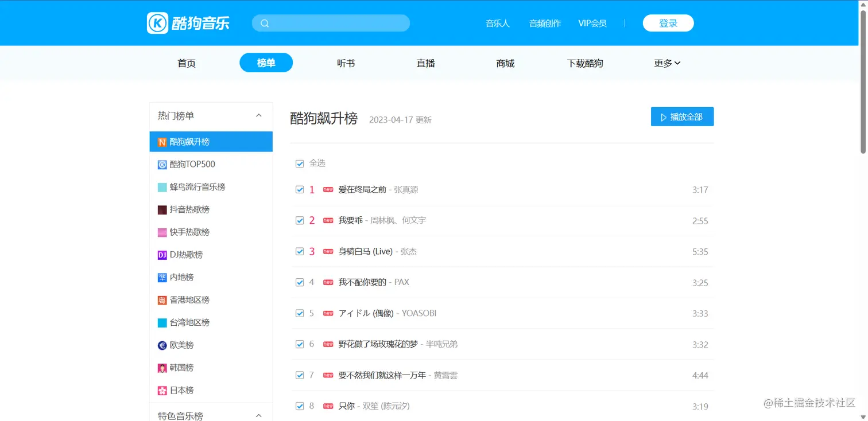This screenshot has height=421, width=868.
Task: Open the 酷狗TOP500 chart icon
Action: coord(162,165)
